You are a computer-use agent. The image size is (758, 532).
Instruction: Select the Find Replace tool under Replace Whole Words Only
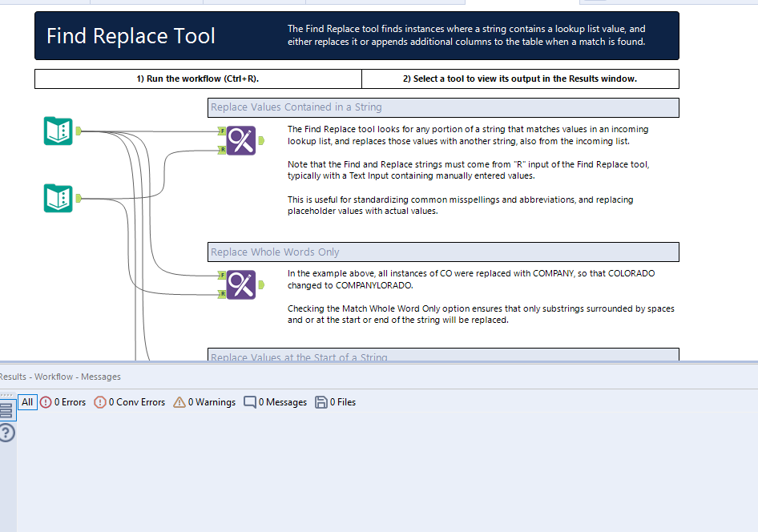(240, 284)
